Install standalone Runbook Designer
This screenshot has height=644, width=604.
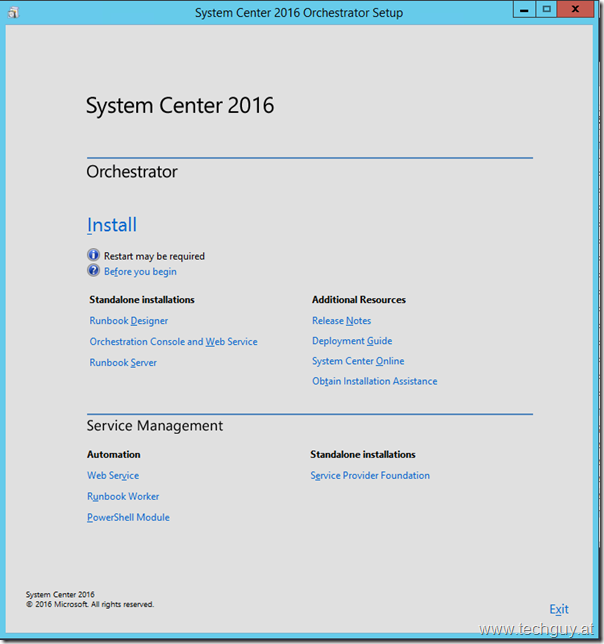pyautogui.click(x=129, y=321)
